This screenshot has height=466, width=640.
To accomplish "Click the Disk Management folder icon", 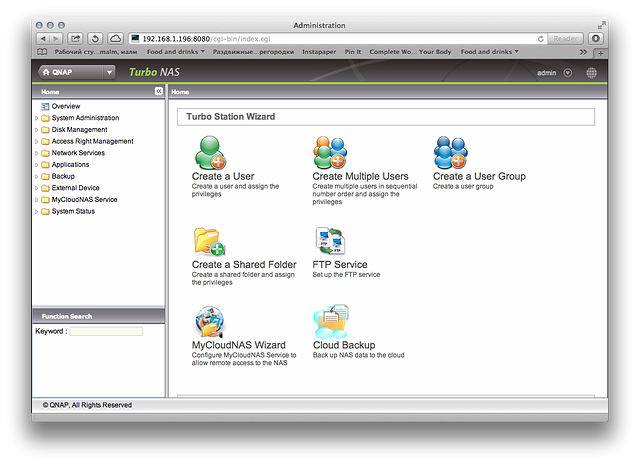I will tap(45, 130).
